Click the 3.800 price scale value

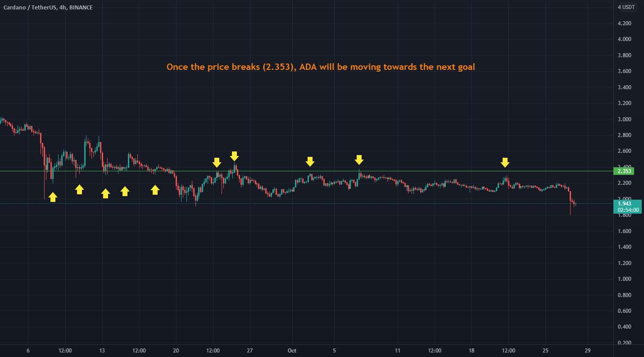(624, 55)
